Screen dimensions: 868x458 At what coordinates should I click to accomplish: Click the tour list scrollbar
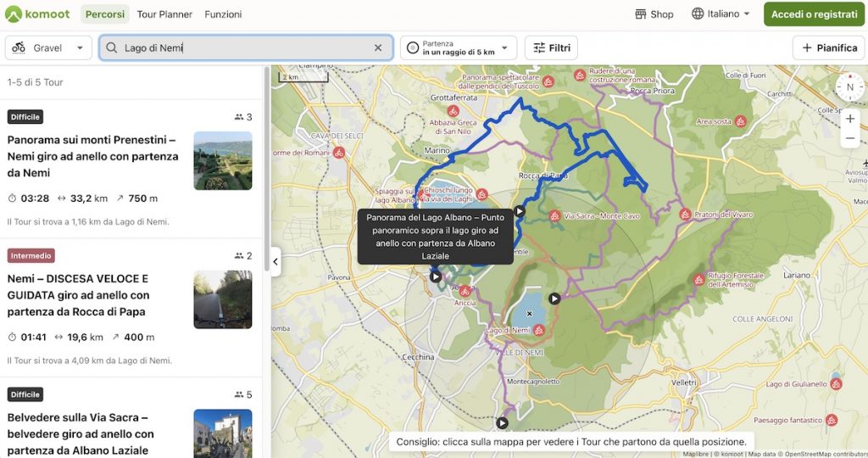coord(267,169)
